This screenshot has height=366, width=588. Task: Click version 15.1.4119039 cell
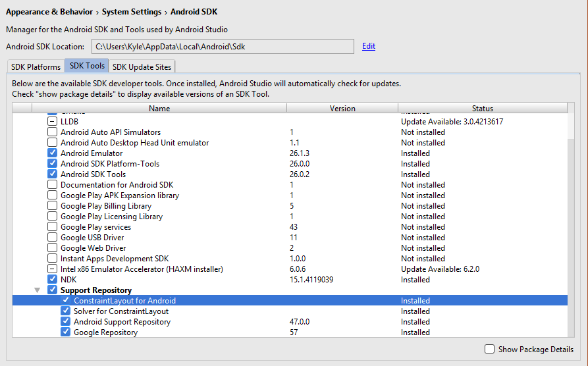click(x=311, y=280)
